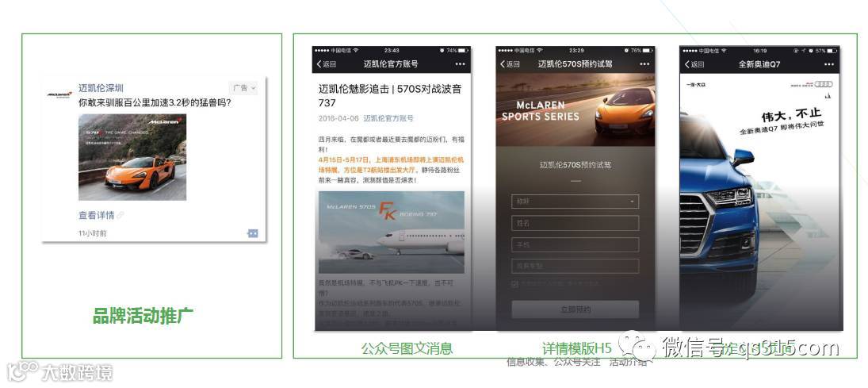The image size is (868, 388).
Task: Click the 姓名 input field
Action: pyautogui.click(x=575, y=223)
